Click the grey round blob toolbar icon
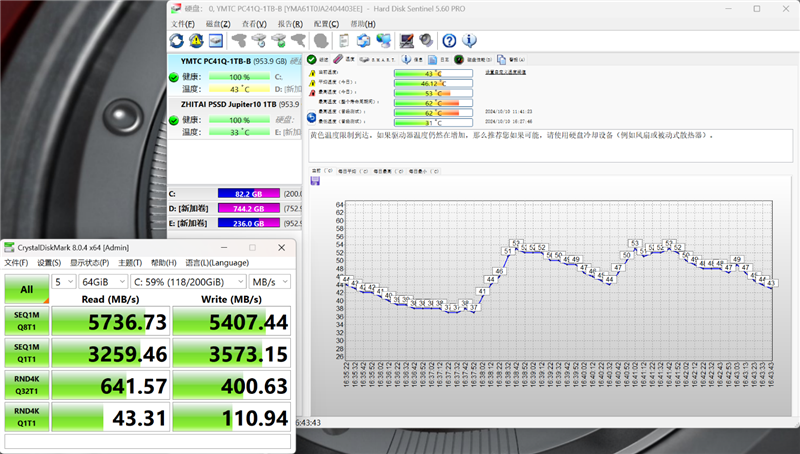Viewport: 800px width, 454px height. click(321, 41)
